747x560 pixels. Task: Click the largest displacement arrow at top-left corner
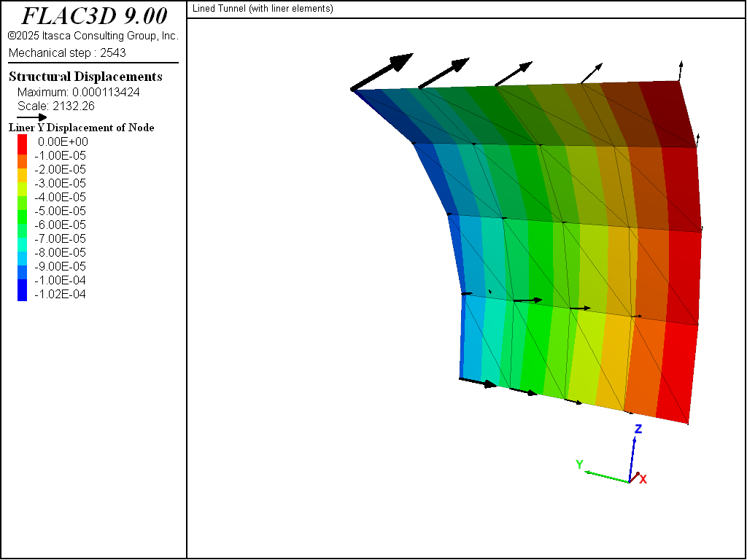pyautogui.click(x=382, y=71)
